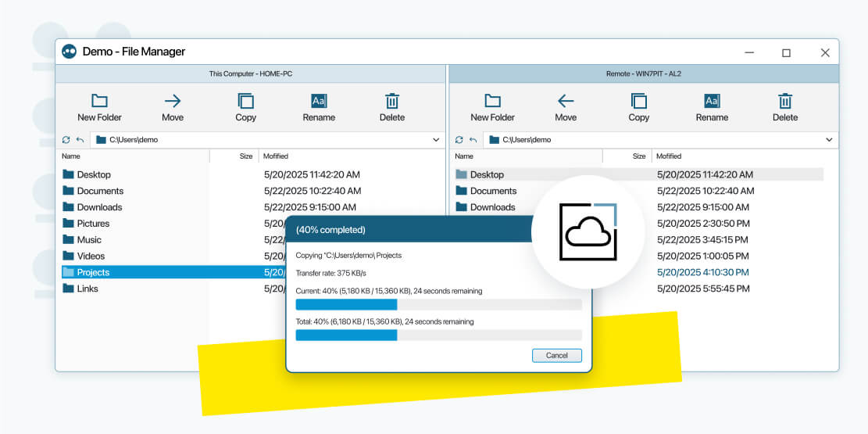Image resolution: width=868 pixels, height=434 pixels.
Task: Click Pictures folder icon in local pane
Action: click(68, 224)
